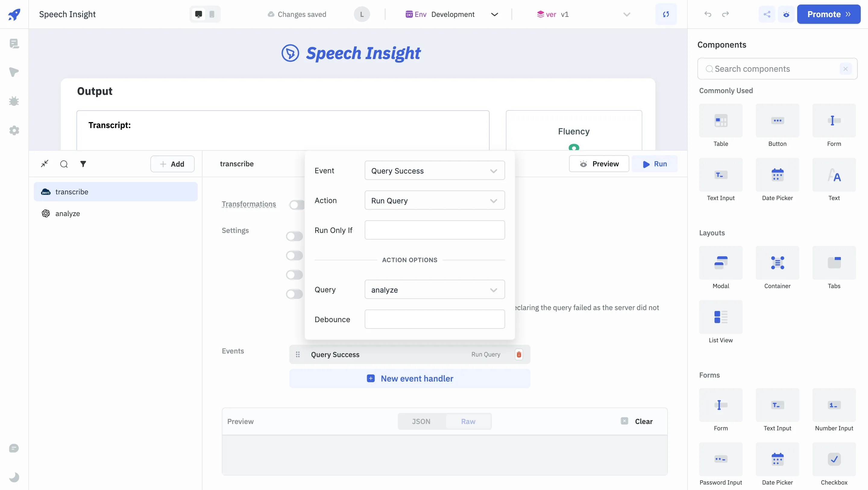
Task: Expand the version v1 dropdown
Action: [626, 14]
